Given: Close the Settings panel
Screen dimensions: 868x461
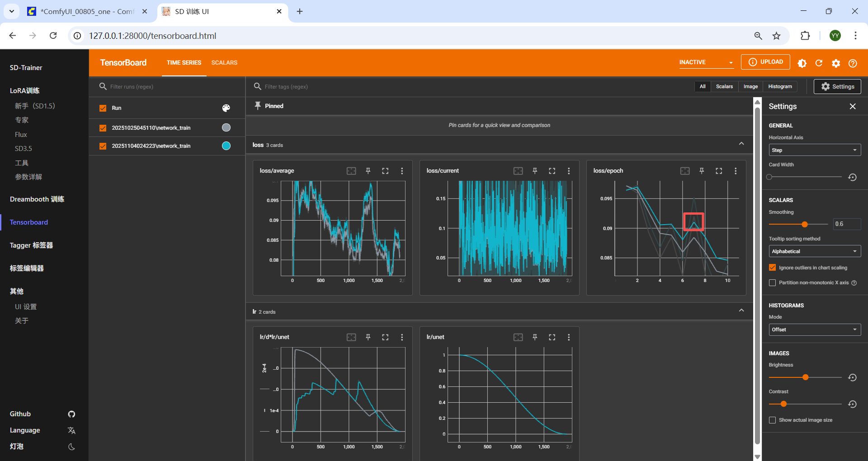Looking at the screenshot, I should pos(853,107).
